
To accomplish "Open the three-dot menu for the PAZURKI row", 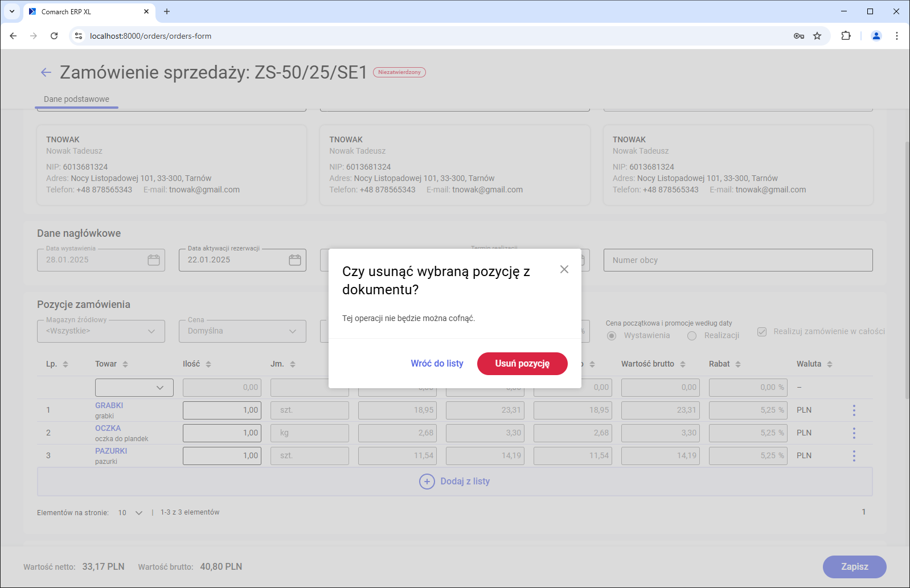I will [854, 456].
